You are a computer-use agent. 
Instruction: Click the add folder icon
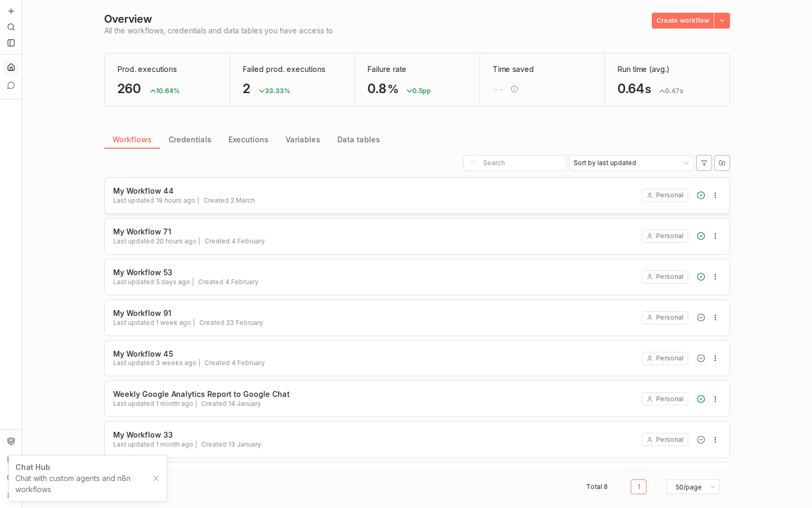[722, 163]
